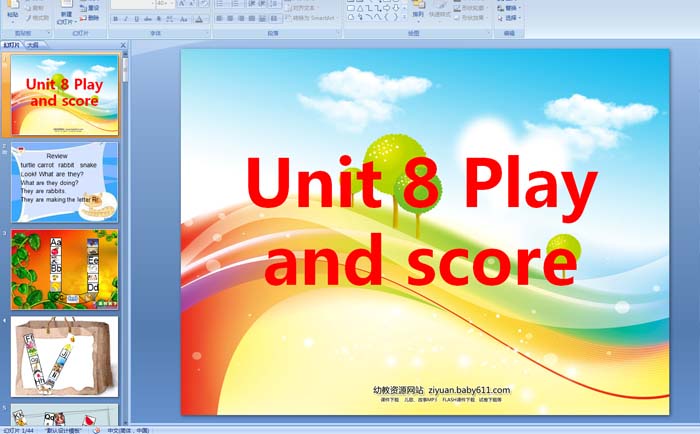Click the Clear Formatting icon
This screenshot has height=434, width=700.
(x=204, y=4)
